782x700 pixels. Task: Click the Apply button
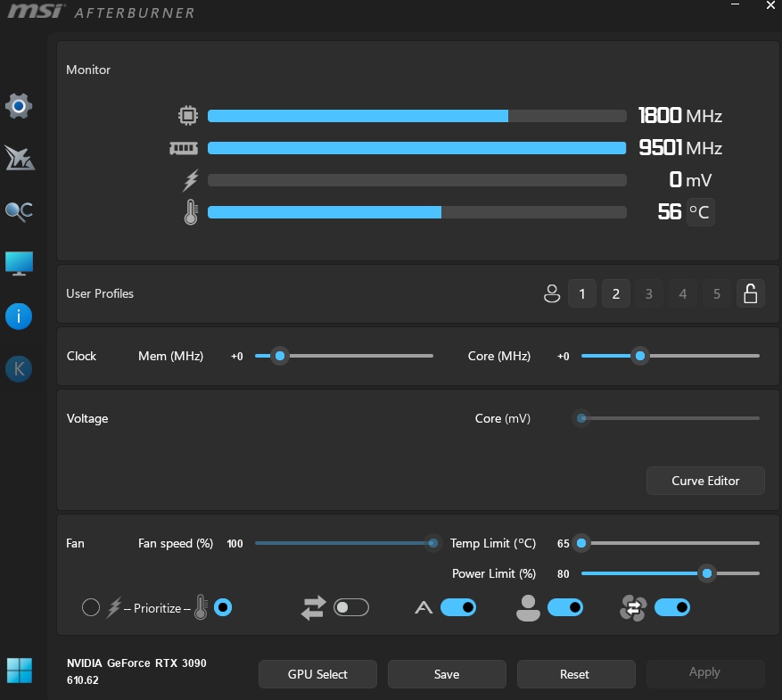click(x=705, y=672)
